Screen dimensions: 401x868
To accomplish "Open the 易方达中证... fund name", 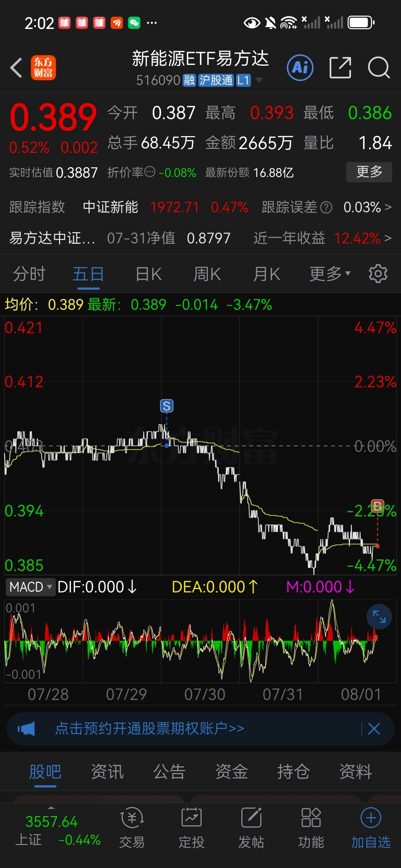I will pos(52,238).
